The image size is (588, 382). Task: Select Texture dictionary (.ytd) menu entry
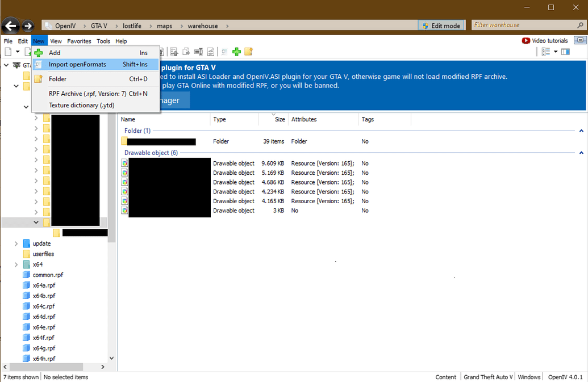pos(81,105)
